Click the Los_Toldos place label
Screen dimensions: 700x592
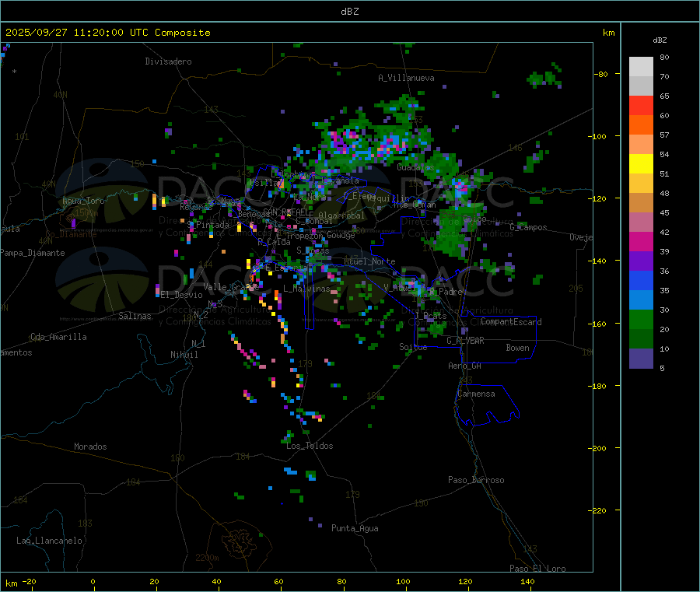point(310,446)
